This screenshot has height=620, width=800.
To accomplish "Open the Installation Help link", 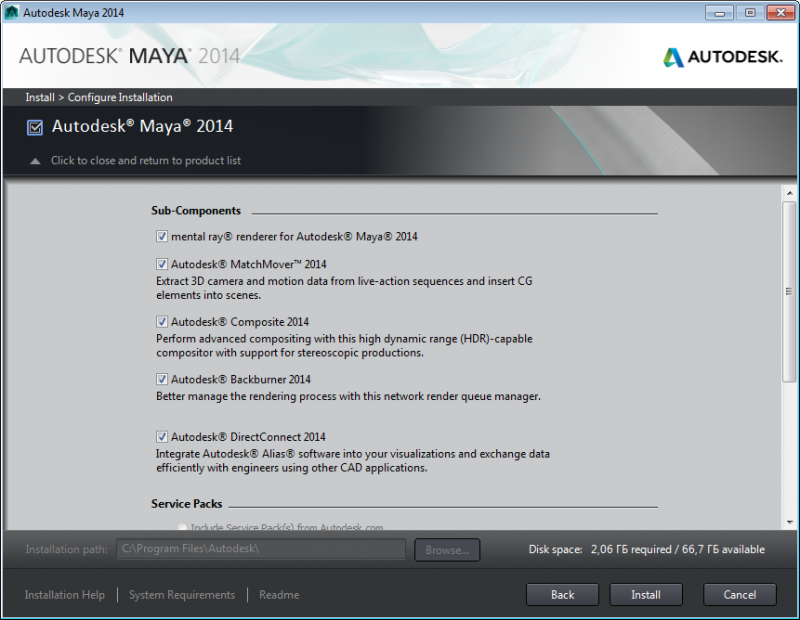I will point(65,595).
